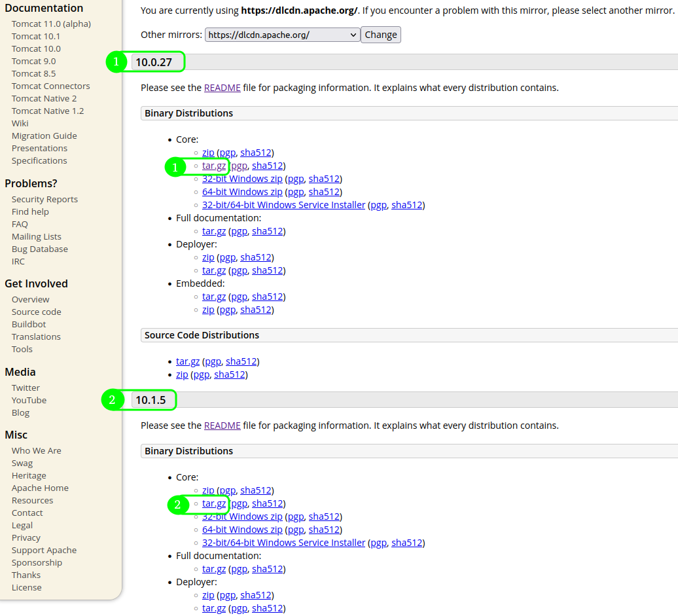Open Tomcat Native 2 link
The height and width of the screenshot is (616, 678).
[x=44, y=99]
